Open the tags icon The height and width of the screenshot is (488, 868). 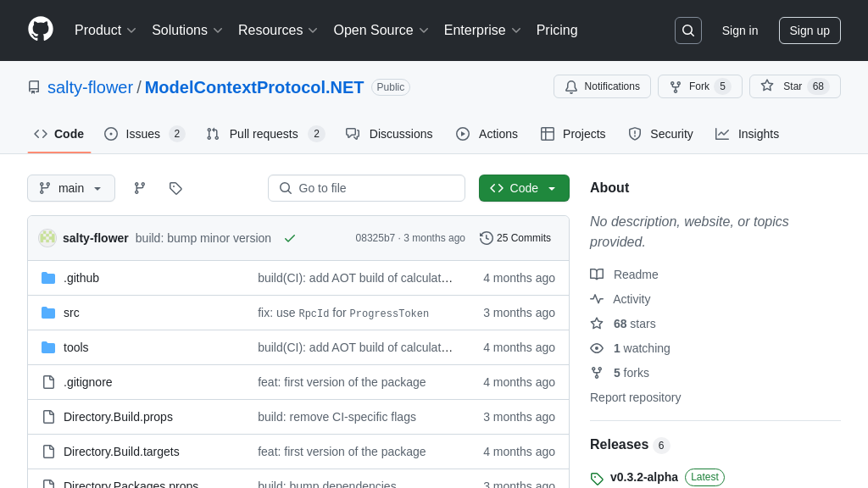[x=175, y=188]
